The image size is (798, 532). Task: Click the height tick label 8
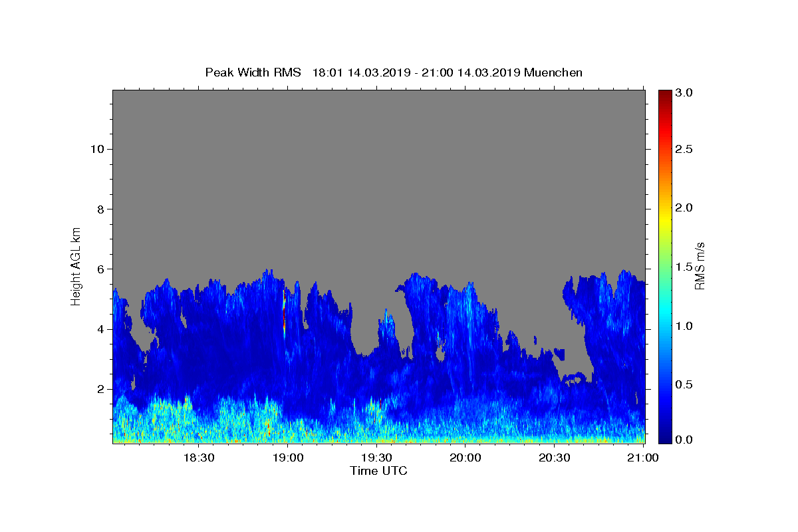click(x=100, y=209)
